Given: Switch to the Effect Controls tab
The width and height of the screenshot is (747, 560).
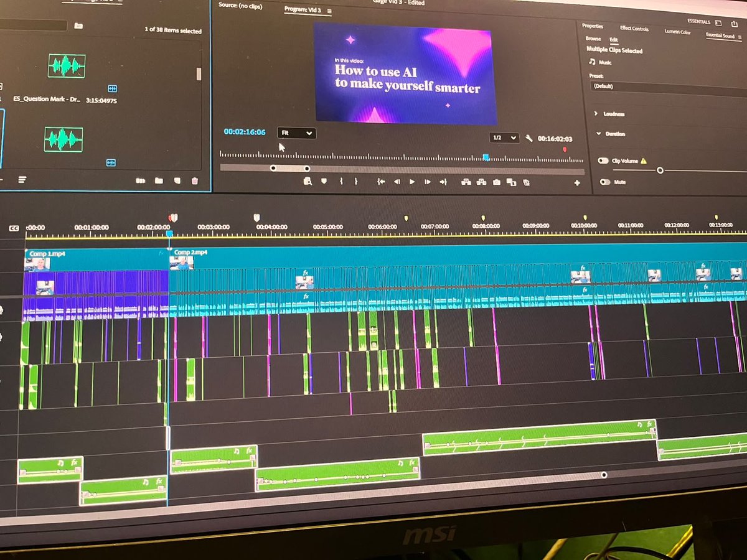Looking at the screenshot, I should 634,29.
